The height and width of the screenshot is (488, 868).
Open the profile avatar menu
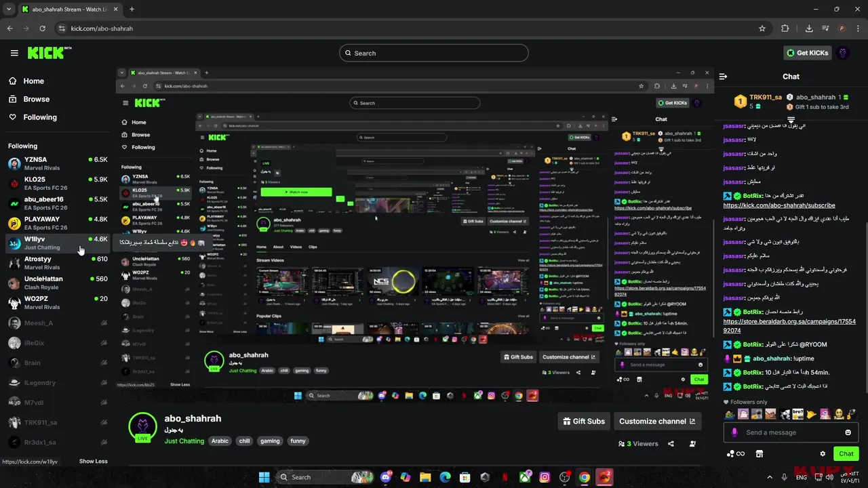[x=843, y=53]
